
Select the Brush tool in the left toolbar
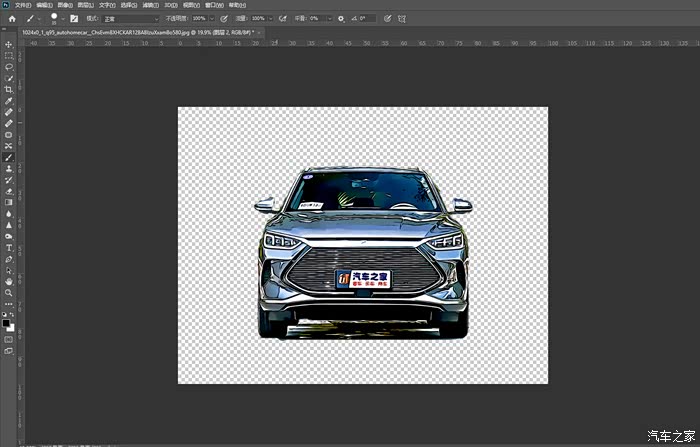pyautogui.click(x=9, y=157)
